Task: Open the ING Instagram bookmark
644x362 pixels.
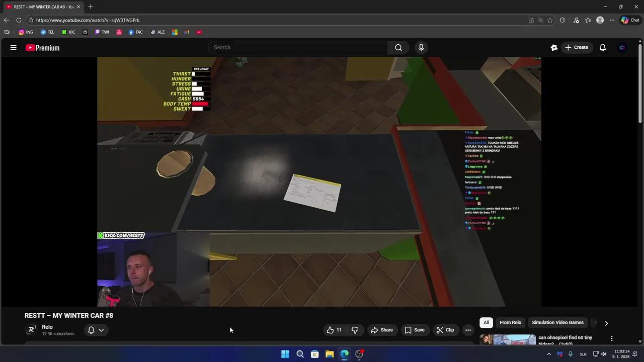Action: [x=26, y=32]
